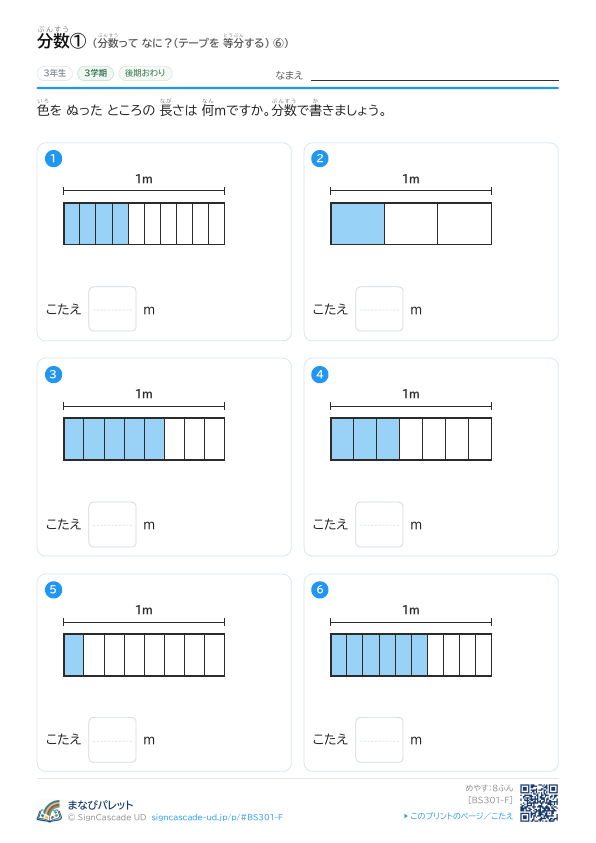Click the QR code in footer
The height and width of the screenshot is (843, 596).
click(539, 803)
